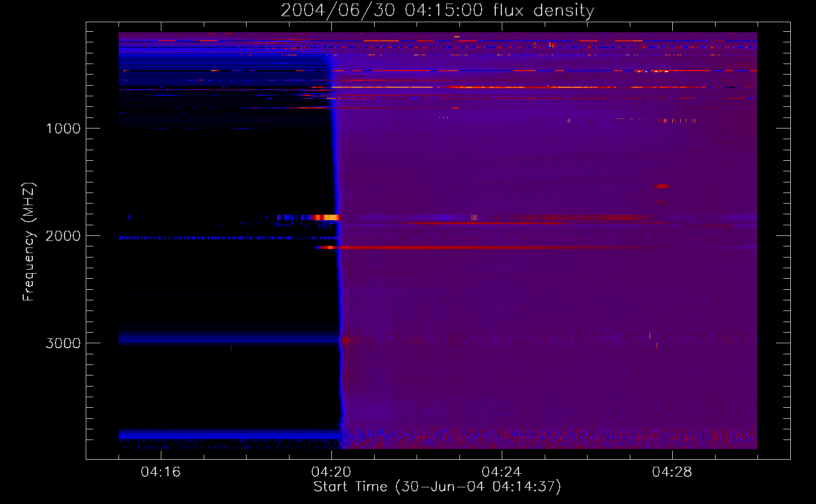Select the 3000 frequency tick label

coord(63,343)
